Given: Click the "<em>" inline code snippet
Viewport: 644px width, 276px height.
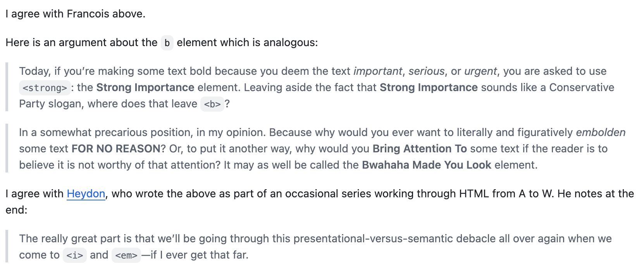Looking at the screenshot, I should [x=126, y=255].
